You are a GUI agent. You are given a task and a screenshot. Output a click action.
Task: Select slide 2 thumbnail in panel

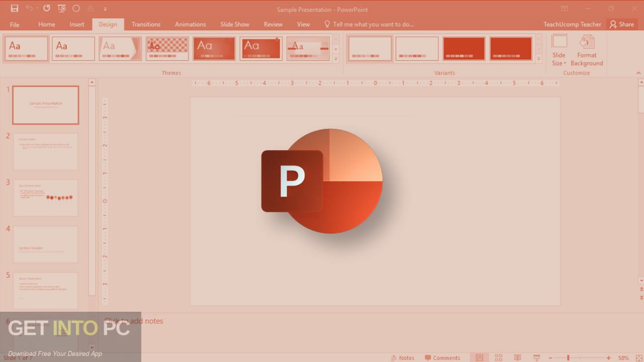(46, 151)
